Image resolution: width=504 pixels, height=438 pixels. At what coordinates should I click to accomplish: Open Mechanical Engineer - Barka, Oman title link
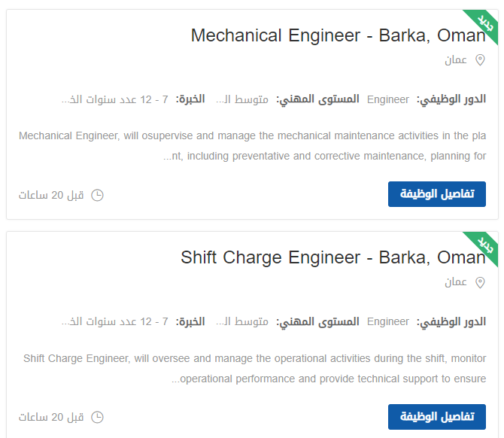click(339, 35)
